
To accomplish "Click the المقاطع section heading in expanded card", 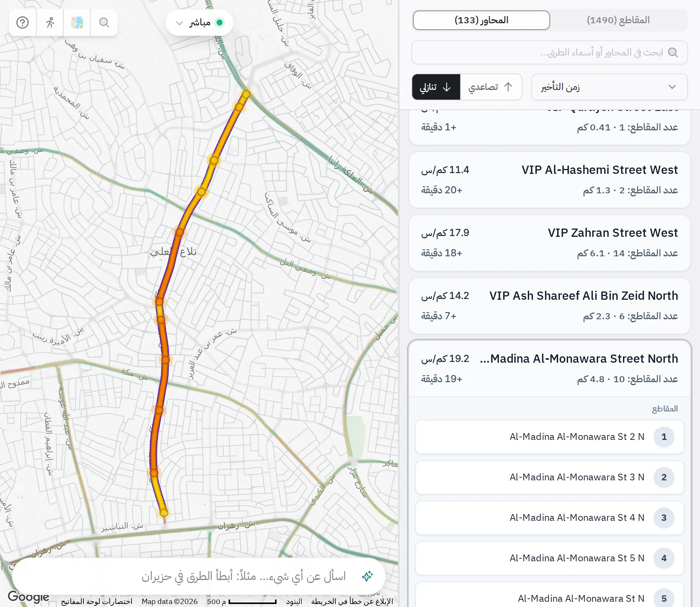I will point(665,409).
